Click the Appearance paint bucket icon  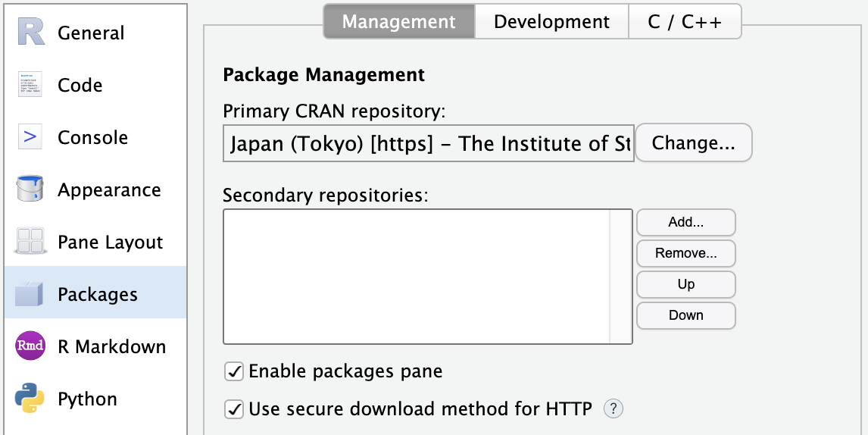point(30,189)
